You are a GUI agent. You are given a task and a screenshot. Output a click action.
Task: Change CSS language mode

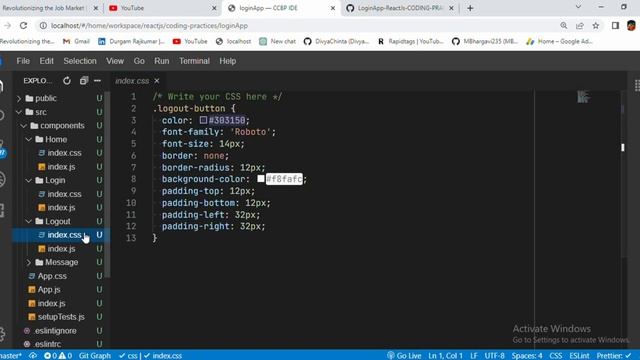[x=556, y=356]
